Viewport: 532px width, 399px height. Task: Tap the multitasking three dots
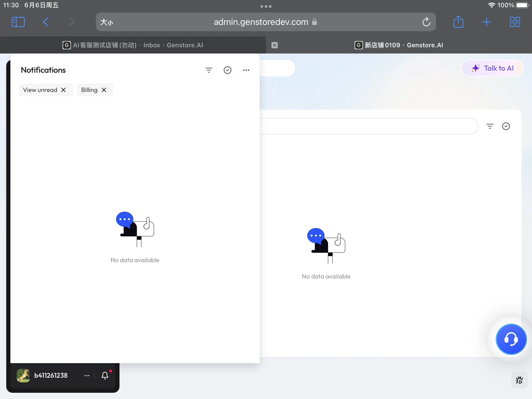(266, 6)
